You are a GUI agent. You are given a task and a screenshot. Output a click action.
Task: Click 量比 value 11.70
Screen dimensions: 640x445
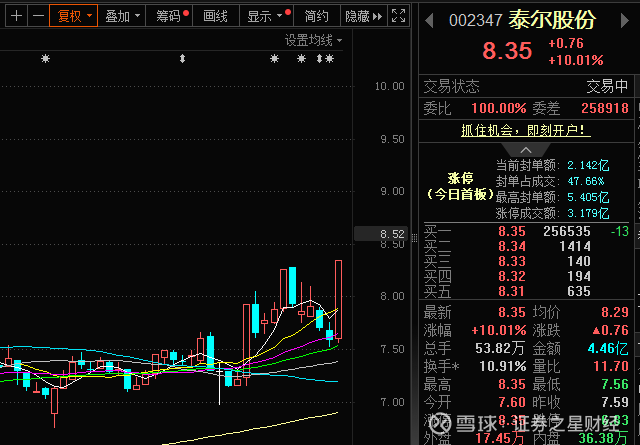611,366
